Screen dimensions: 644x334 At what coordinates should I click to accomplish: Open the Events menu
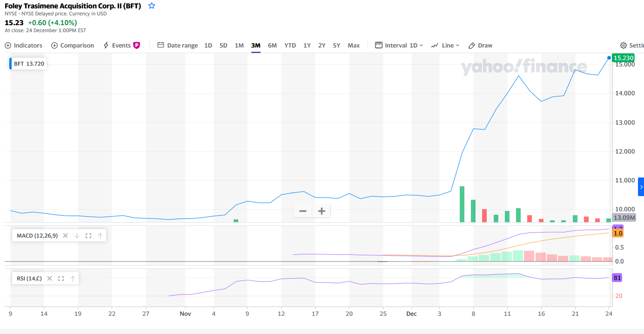point(121,45)
